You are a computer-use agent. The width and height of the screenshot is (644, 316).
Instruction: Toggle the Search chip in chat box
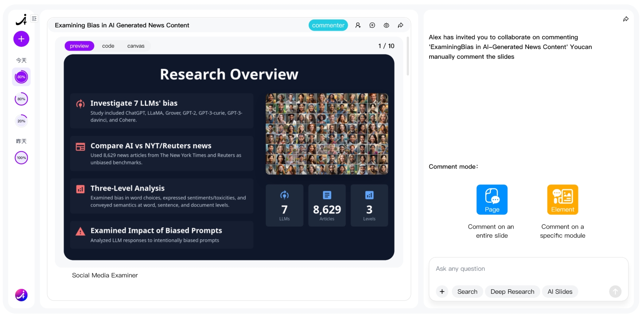(467, 292)
